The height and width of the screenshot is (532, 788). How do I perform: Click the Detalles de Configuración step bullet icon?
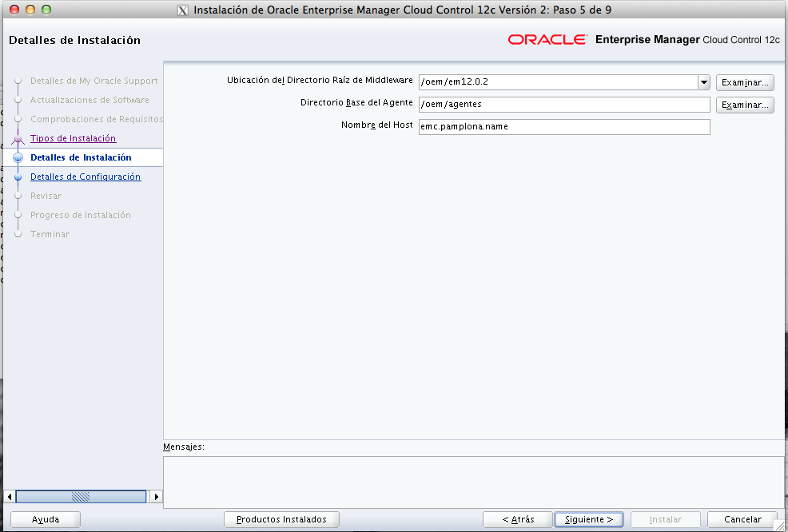coord(18,177)
